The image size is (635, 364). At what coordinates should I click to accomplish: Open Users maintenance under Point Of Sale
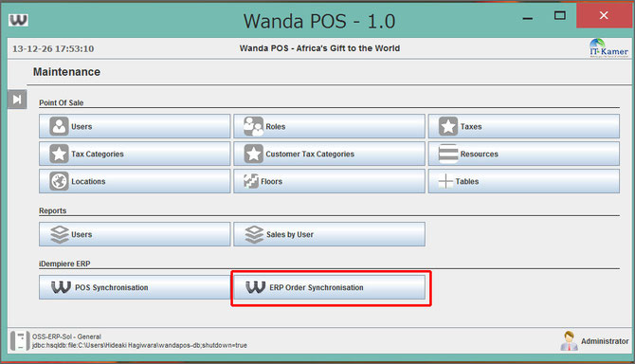click(x=135, y=126)
